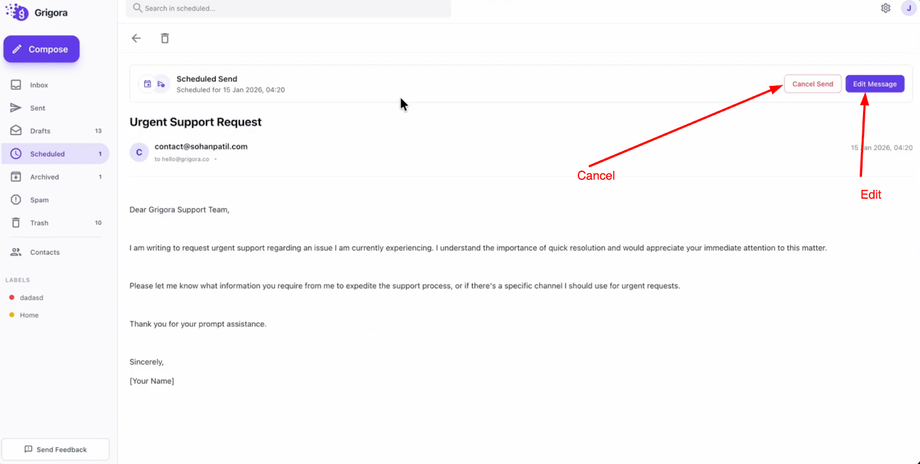Open the Spam folder
Screen dimensions: 920x464
[55, 200]
